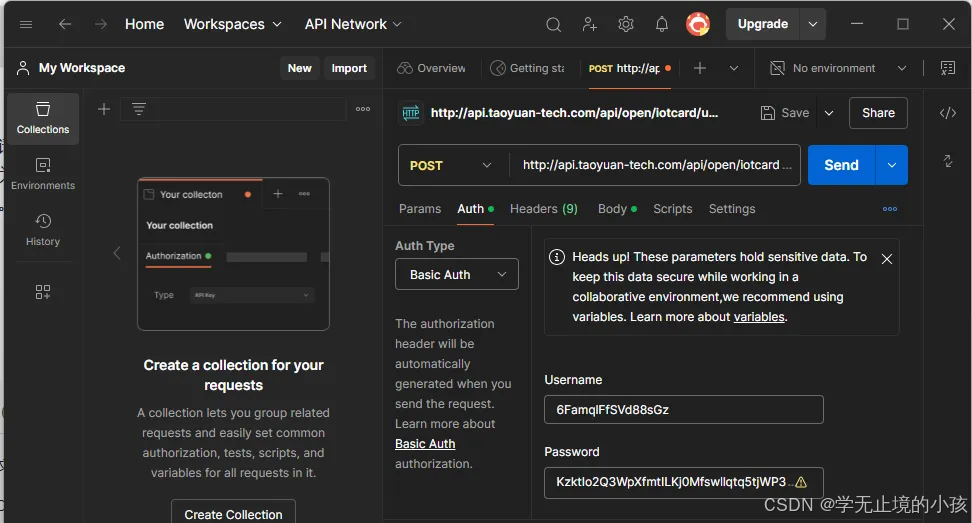
Task: Open the search magnifier icon
Action: [x=554, y=24]
